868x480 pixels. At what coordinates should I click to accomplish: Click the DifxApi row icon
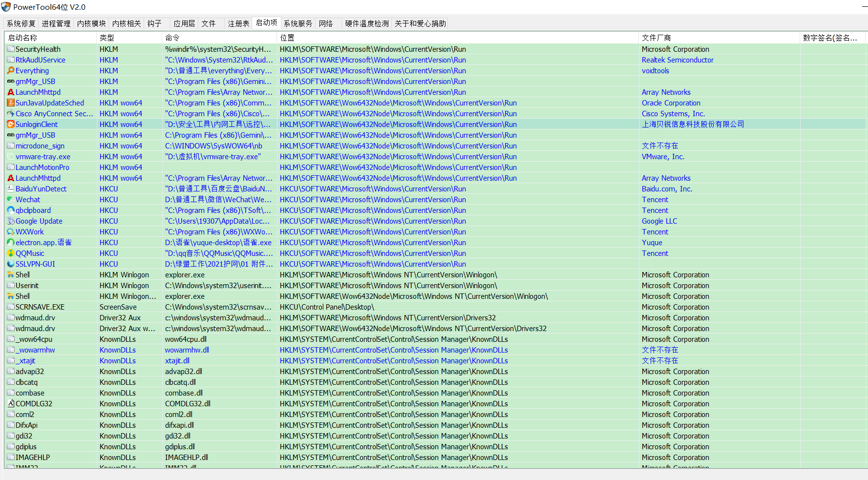(x=11, y=425)
